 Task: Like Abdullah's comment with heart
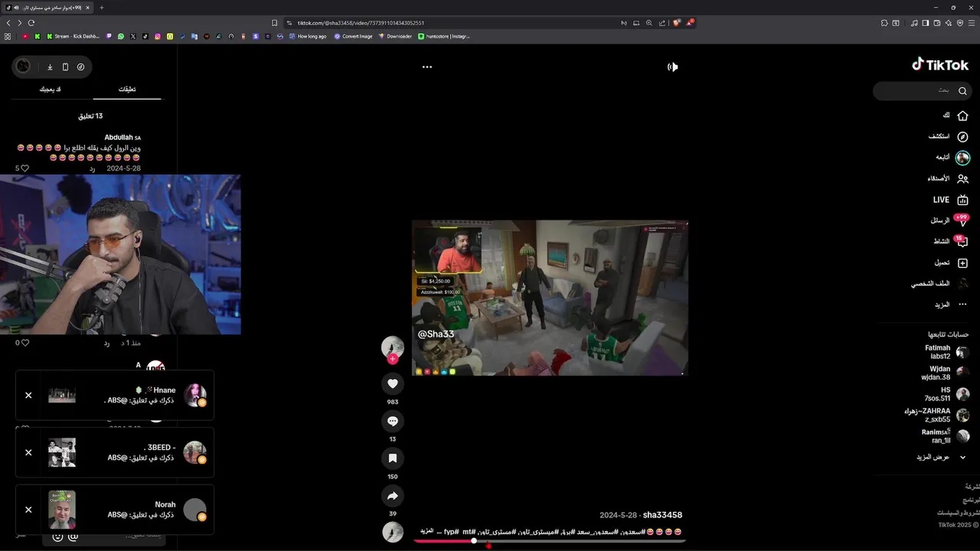24,168
